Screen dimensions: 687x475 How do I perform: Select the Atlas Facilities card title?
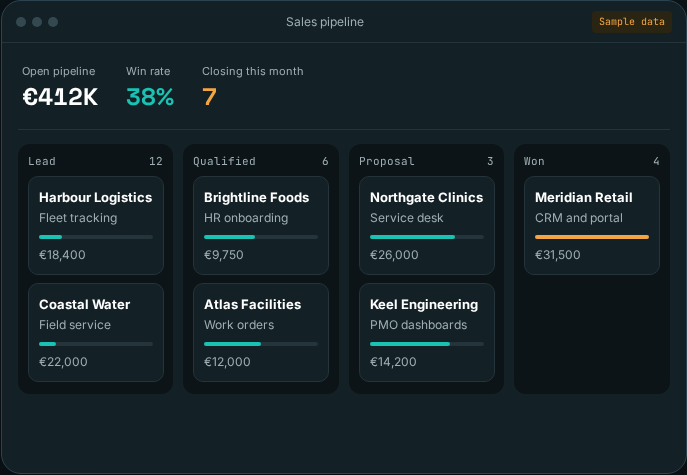252,305
